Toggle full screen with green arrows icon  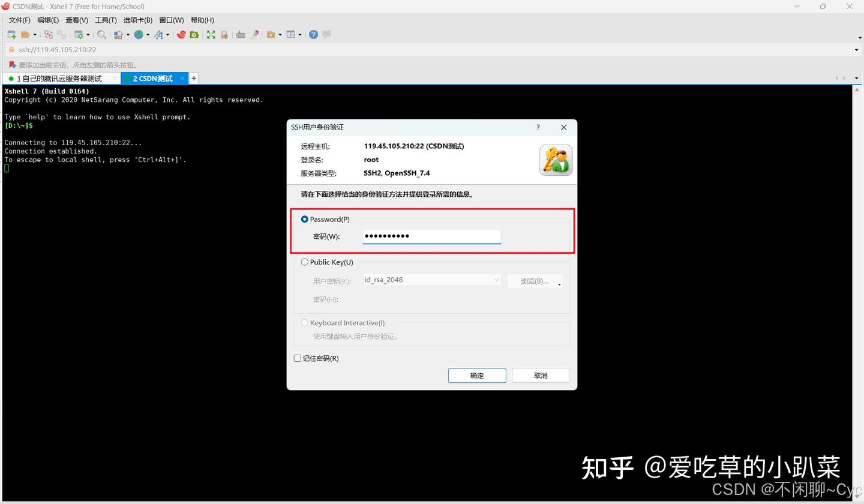tap(211, 34)
